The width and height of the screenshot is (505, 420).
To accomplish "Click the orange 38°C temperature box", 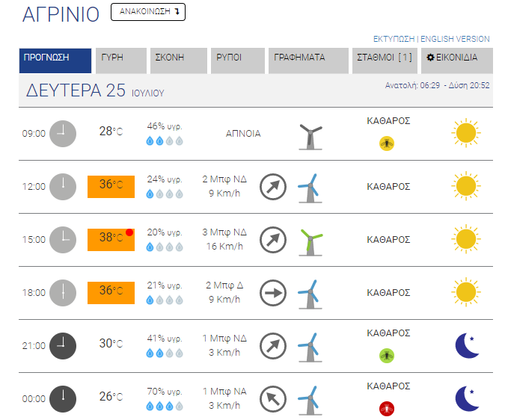I will [111, 240].
